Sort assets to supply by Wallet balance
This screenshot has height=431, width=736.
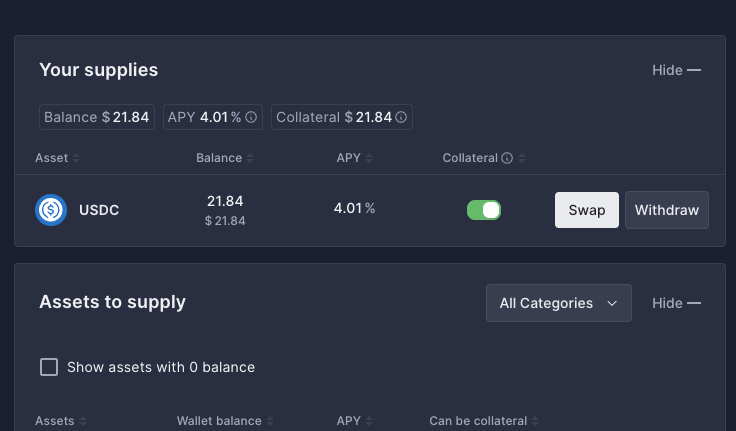[x=270, y=421]
